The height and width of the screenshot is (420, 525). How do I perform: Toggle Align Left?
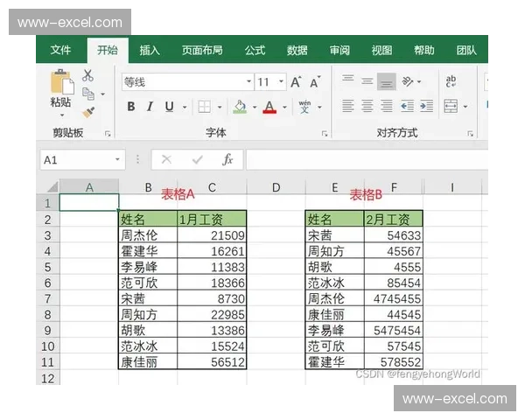[x=348, y=106]
